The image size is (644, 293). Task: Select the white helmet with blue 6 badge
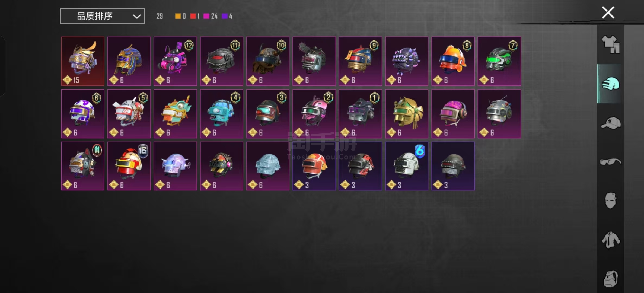coord(407,166)
